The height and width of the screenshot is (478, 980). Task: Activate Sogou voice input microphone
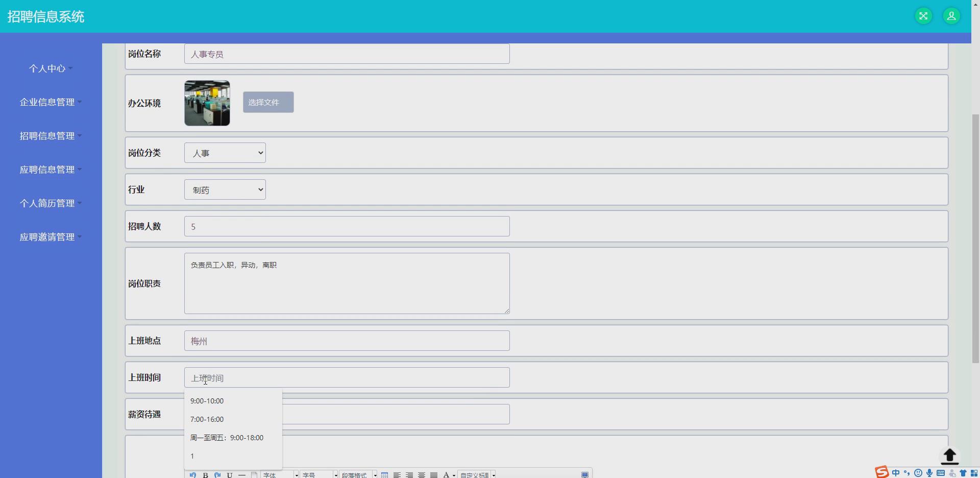(929, 473)
